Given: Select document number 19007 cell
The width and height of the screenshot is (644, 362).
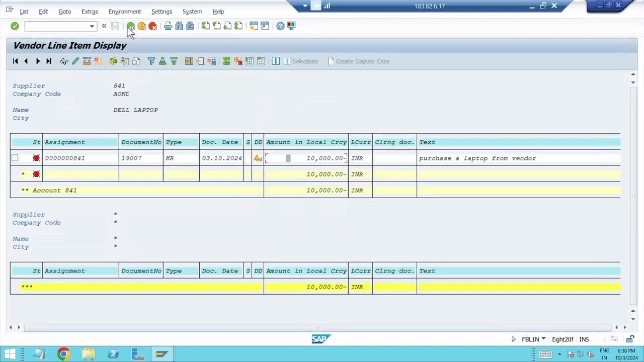Looking at the screenshot, I should click(x=141, y=158).
